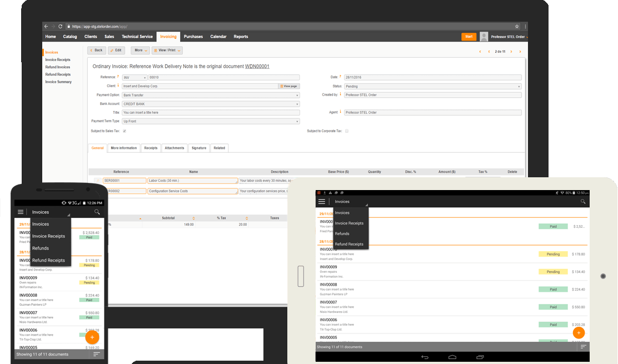Screen dimensions: 618x364
Task: Click the browser back arrow
Action: coord(46,26)
